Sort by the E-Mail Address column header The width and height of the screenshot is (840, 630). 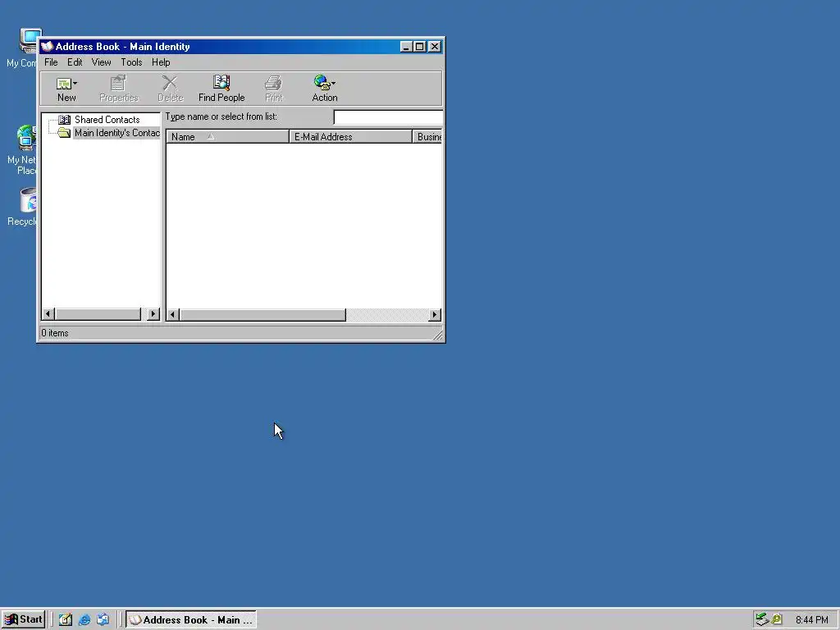point(350,137)
